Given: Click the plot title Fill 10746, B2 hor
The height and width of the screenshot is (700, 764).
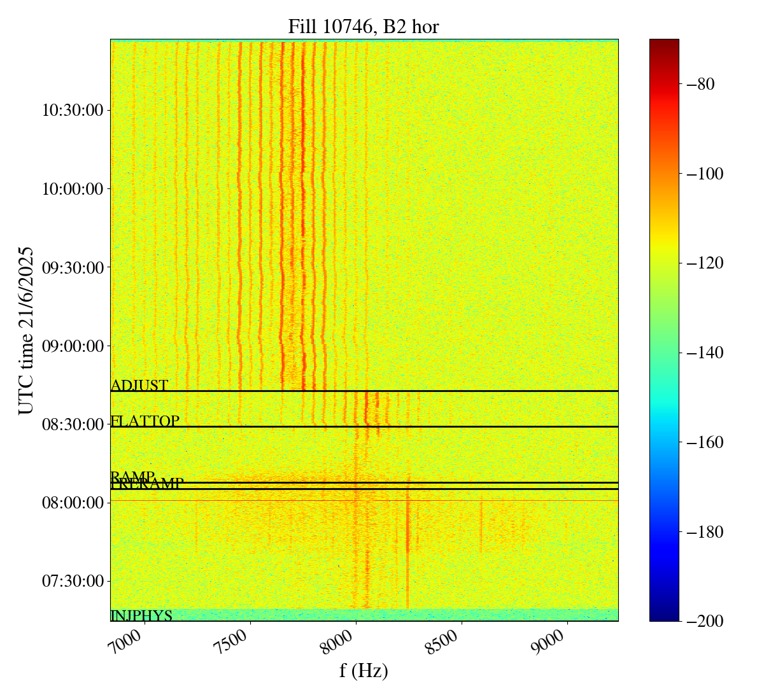Looking at the screenshot, I should 364,27.
